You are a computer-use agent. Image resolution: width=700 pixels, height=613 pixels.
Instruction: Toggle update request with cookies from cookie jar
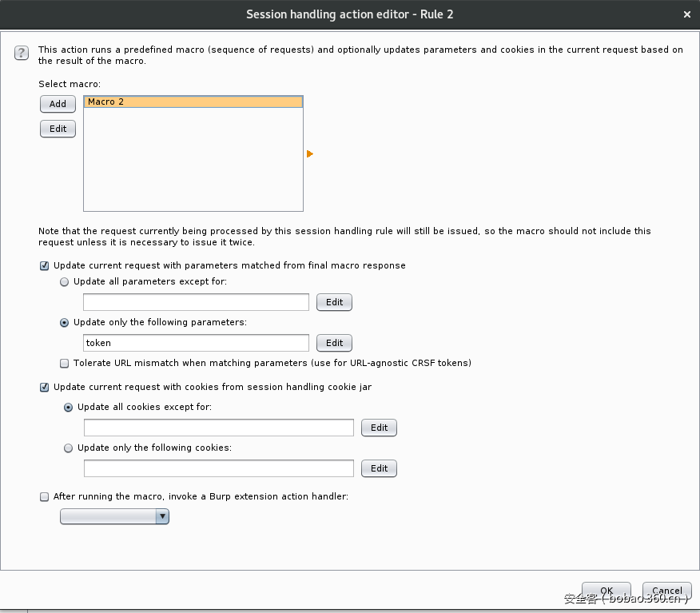(x=45, y=387)
